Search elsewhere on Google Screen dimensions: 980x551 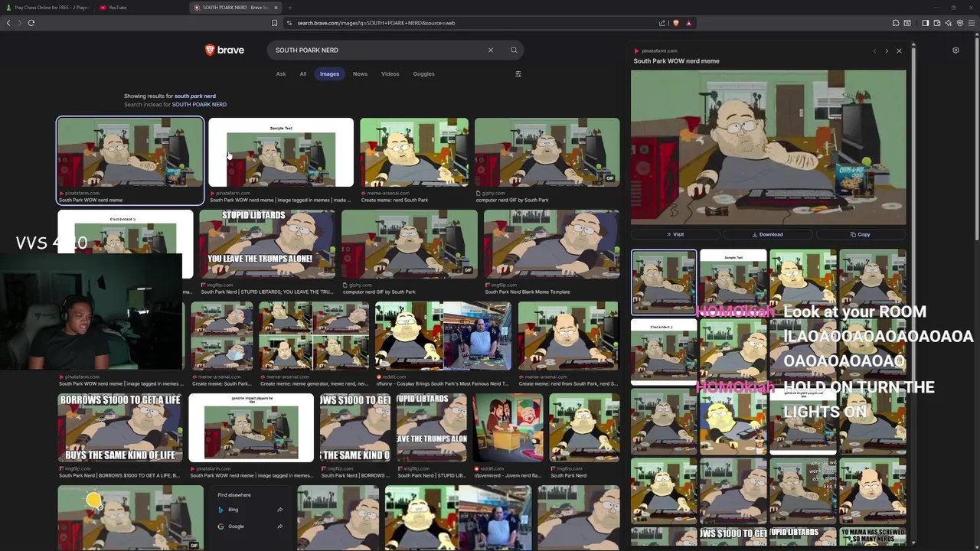pos(250,527)
